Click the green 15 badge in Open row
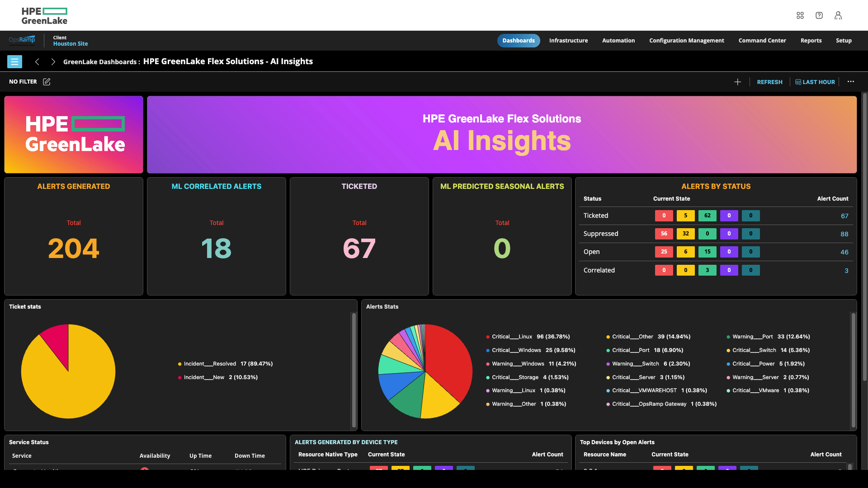This screenshot has width=868, height=488. click(707, 252)
